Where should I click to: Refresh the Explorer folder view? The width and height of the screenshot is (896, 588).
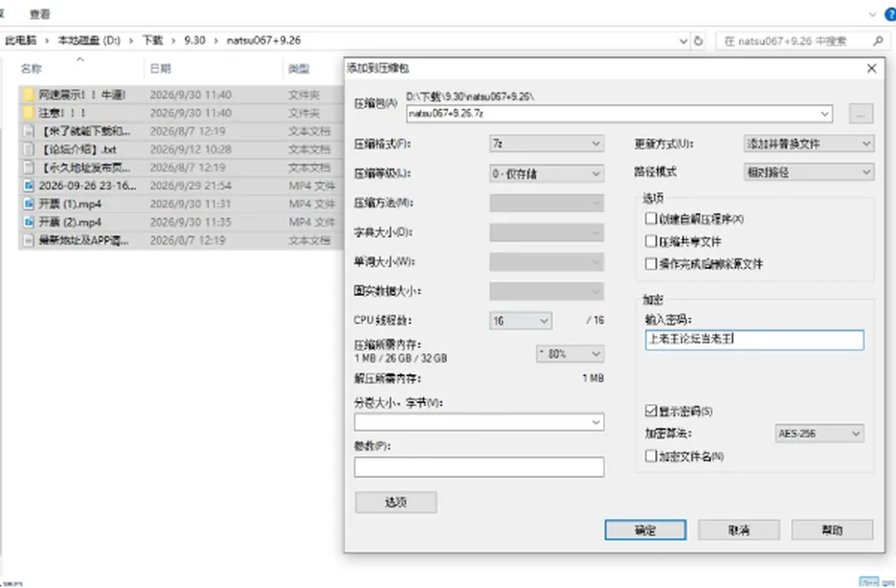[698, 41]
